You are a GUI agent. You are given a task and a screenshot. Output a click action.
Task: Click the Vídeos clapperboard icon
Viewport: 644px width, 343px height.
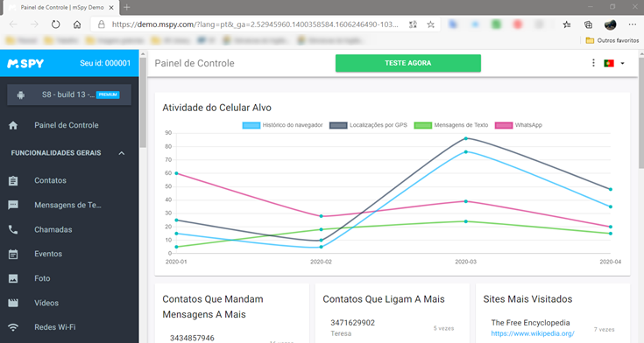point(13,303)
